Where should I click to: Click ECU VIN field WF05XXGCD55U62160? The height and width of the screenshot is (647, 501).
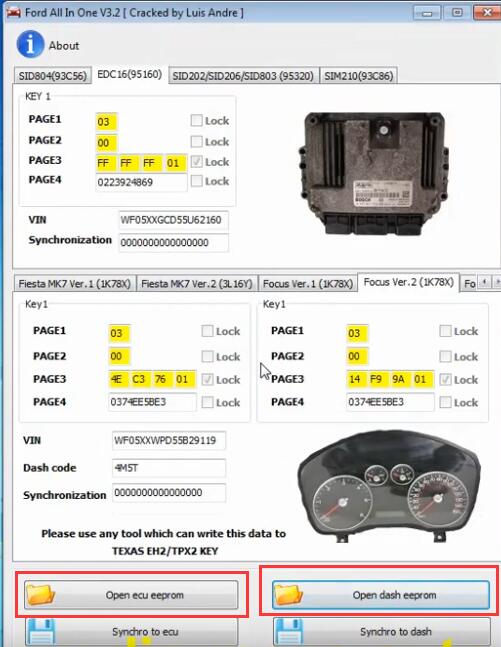point(173,220)
